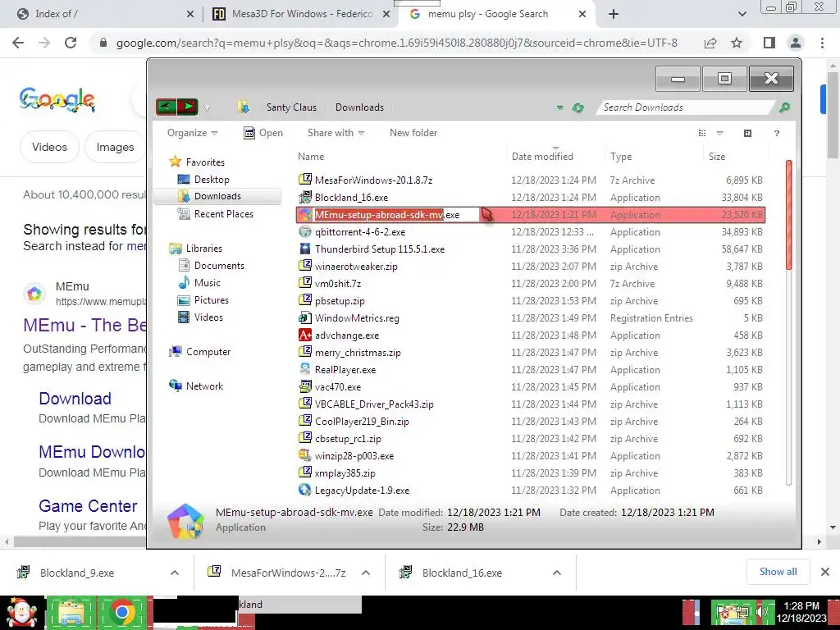Open Chrome profile avatar
This screenshot has height=630, width=840.
tap(796, 43)
